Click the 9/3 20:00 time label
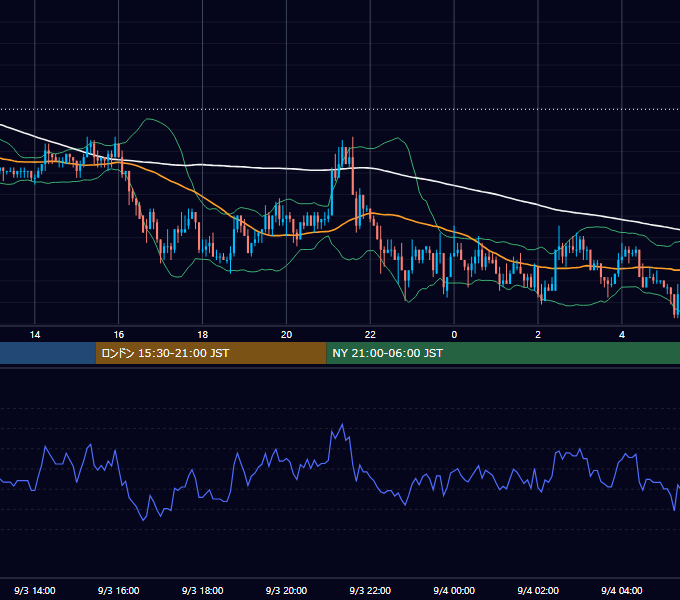 (x=286, y=590)
